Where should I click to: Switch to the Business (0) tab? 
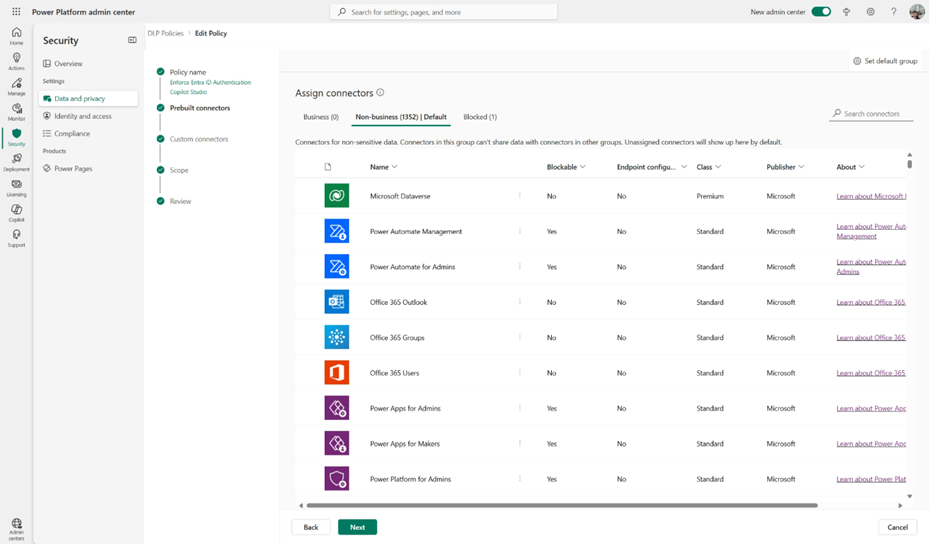tap(321, 117)
